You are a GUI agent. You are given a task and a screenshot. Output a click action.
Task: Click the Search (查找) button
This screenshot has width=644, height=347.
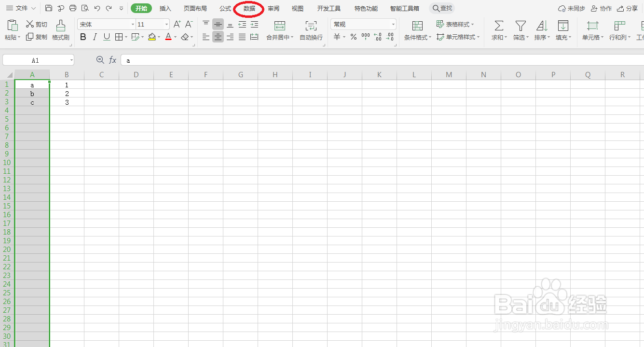tap(442, 8)
